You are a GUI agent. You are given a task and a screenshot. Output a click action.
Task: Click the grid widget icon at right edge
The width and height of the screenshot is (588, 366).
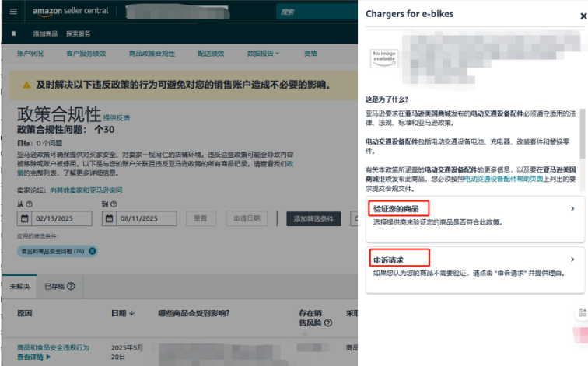pyautogui.click(x=583, y=313)
